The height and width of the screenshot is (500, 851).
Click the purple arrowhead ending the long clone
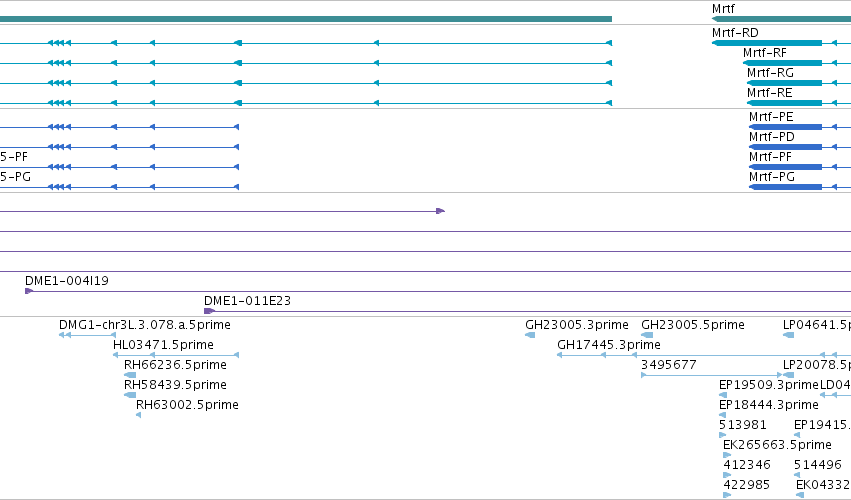441,211
